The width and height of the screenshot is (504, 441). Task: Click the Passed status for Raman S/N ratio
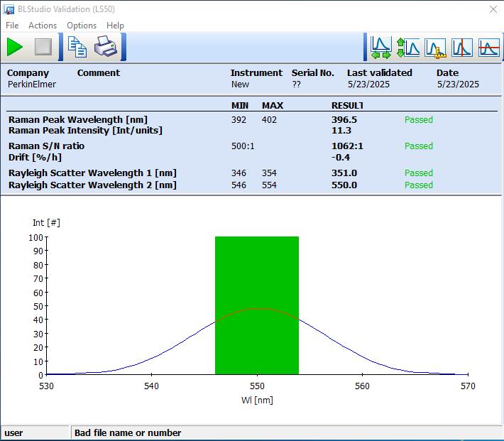(418, 146)
